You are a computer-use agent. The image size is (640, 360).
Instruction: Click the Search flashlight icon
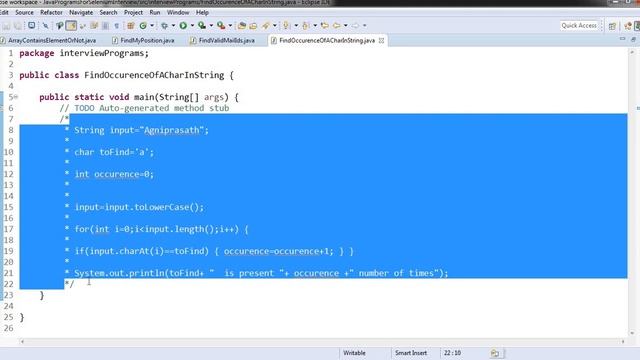pyautogui.click(x=266, y=26)
